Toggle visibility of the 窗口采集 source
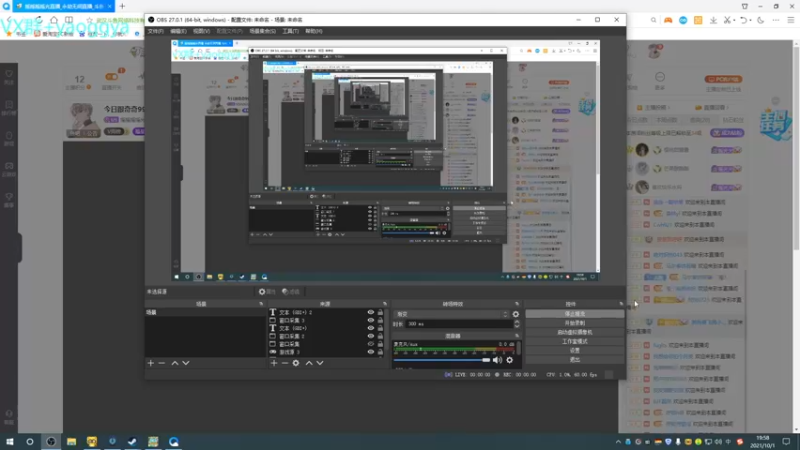The height and width of the screenshot is (450, 800). tap(371, 344)
